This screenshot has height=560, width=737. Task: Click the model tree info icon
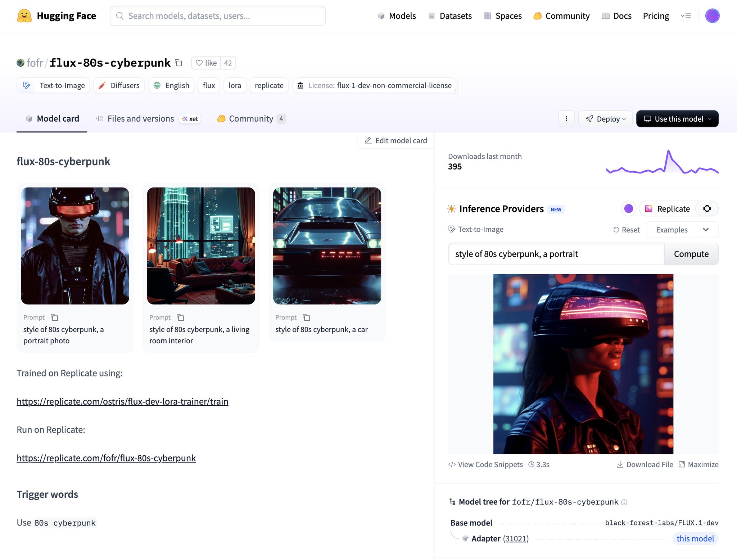click(624, 502)
